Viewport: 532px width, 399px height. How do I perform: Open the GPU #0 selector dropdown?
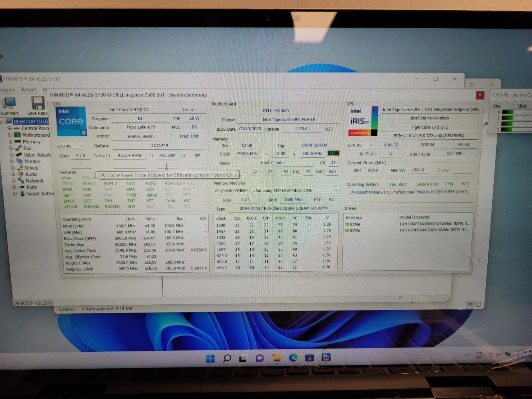(371, 145)
